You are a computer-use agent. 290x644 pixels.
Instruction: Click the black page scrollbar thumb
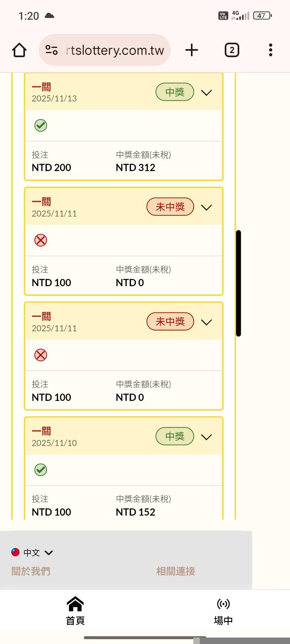[x=238, y=283]
